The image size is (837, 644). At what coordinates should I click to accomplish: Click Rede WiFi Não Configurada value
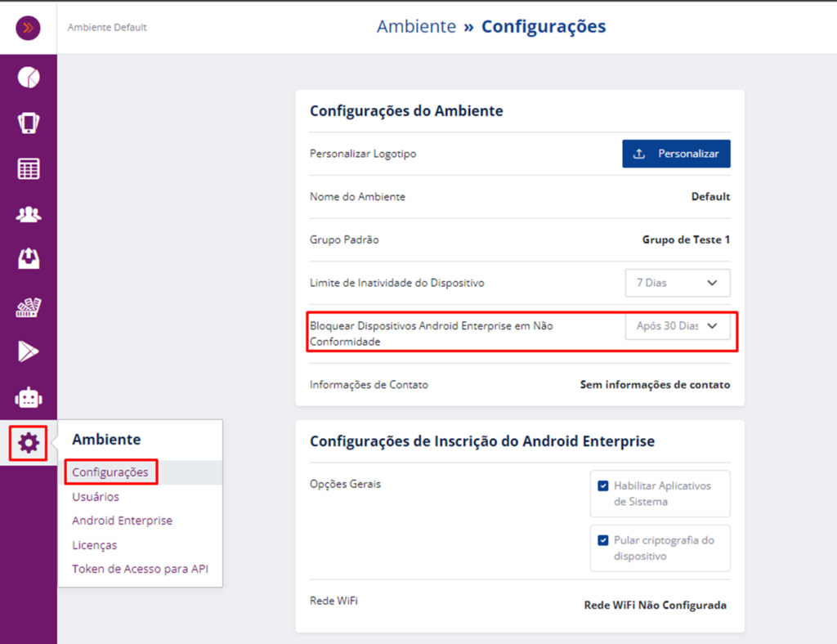click(x=655, y=605)
